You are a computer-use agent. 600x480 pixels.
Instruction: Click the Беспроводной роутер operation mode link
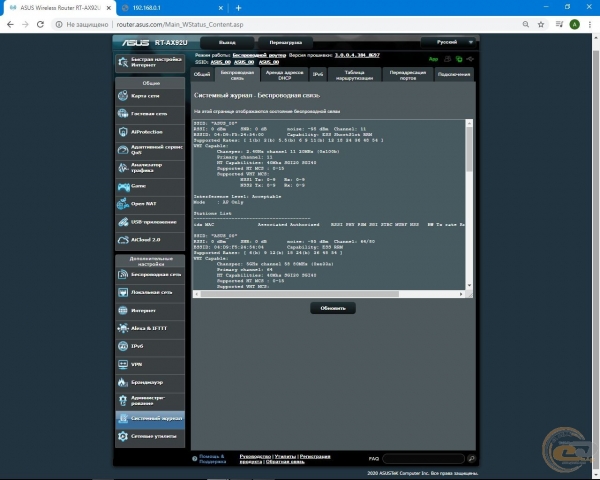pyautogui.click(x=259, y=55)
